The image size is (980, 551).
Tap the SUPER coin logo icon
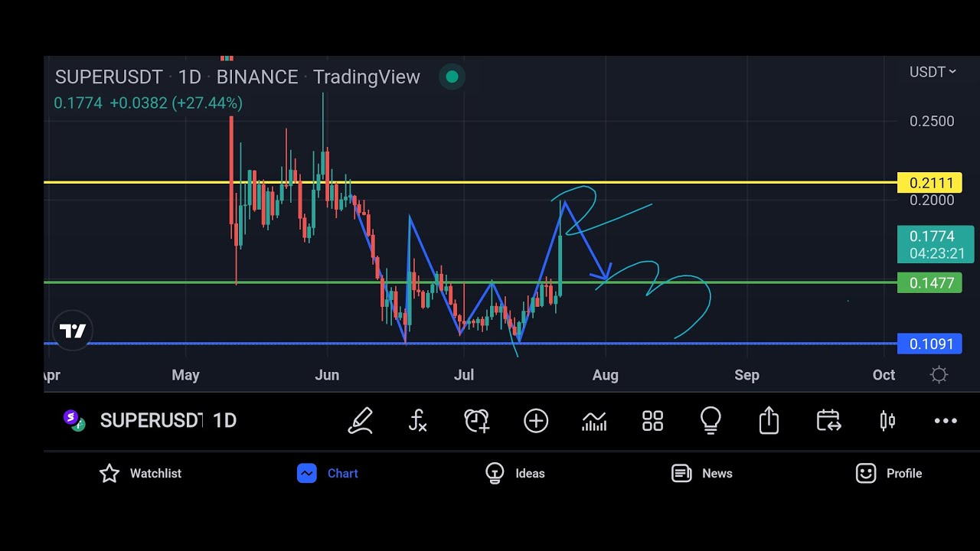click(74, 420)
